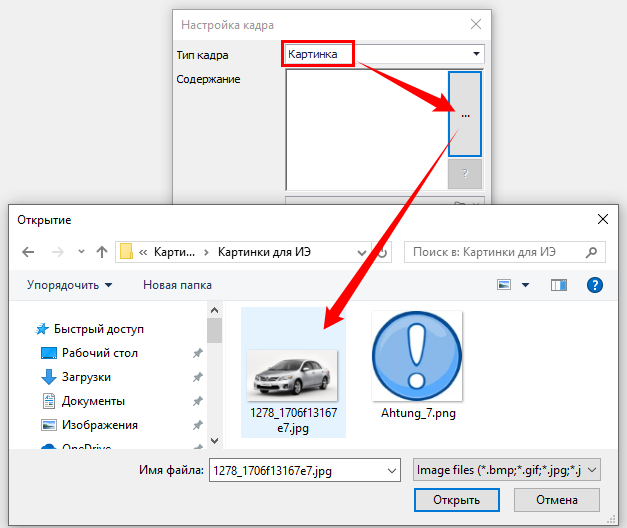Open file dialog help icon
Image resolution: width=627 pixels, height=528 pixels.
click(x=593, y=285)
